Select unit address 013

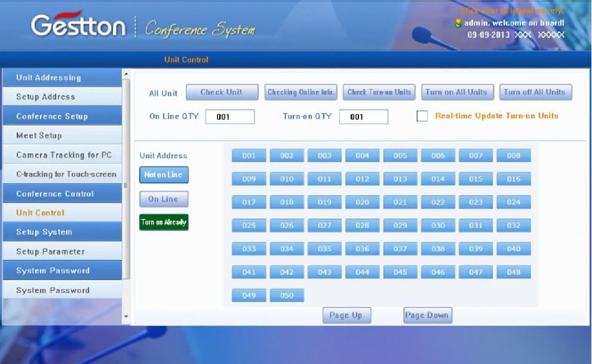pos(400,179)
